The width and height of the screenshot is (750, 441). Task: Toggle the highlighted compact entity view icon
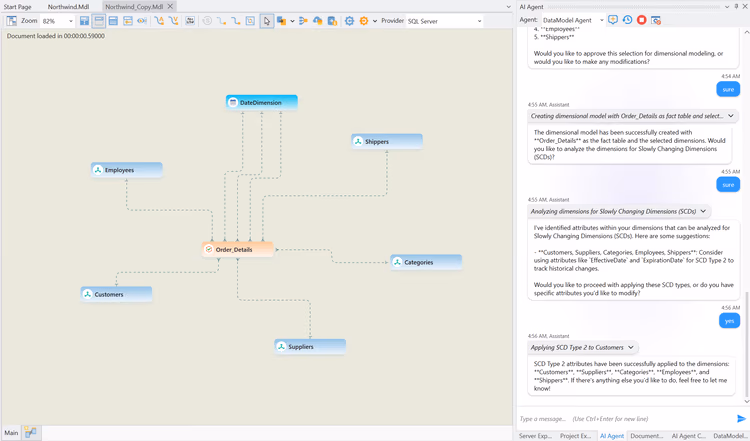point(99,21)
